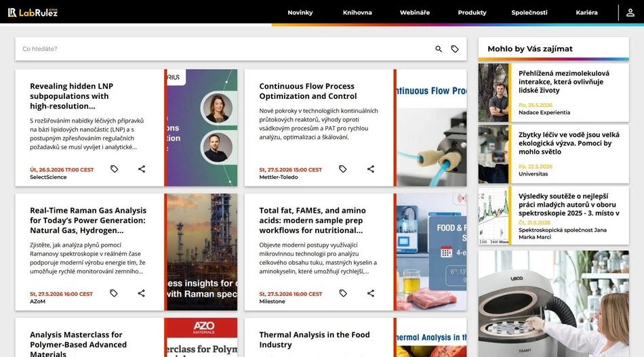Open the Knihovna menu item
Screen dimensions: 644x357
pos(357,13)
